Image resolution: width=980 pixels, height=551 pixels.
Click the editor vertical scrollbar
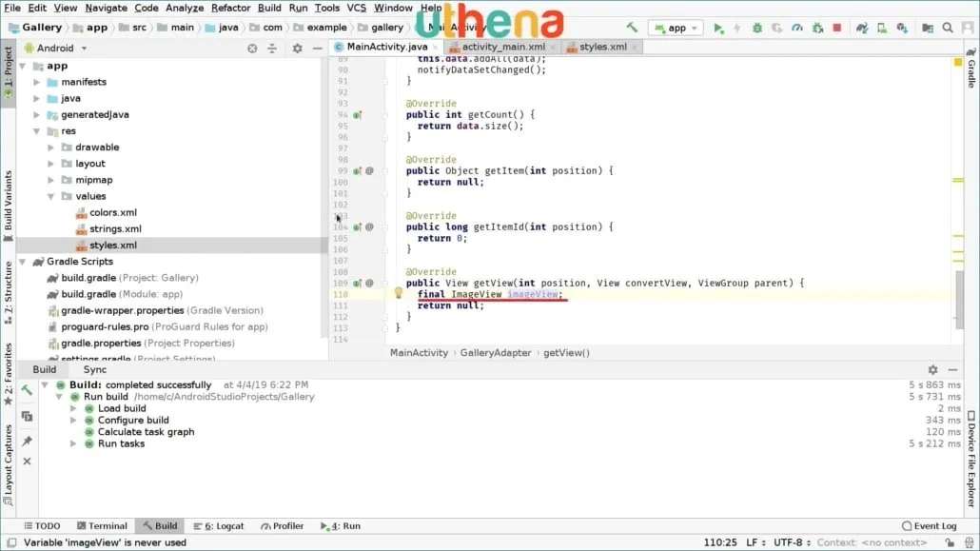[x=959, y=299]
